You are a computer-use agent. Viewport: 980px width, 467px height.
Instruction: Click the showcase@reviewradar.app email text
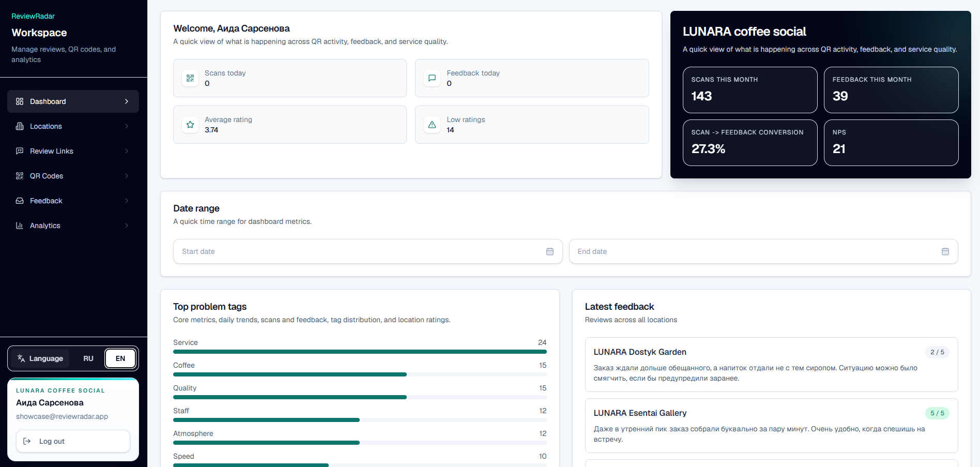coord(62,416)
